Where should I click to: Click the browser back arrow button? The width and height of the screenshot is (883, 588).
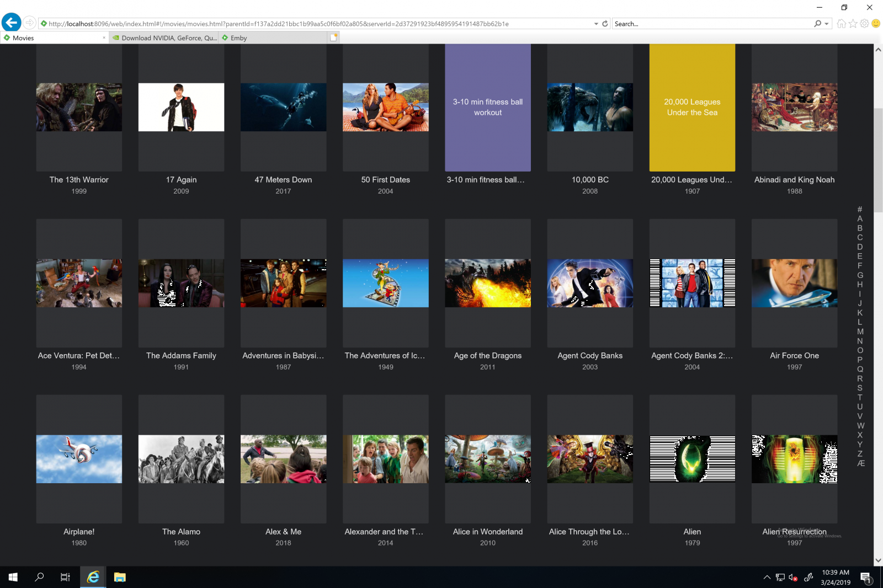click(x=11, y=23)
